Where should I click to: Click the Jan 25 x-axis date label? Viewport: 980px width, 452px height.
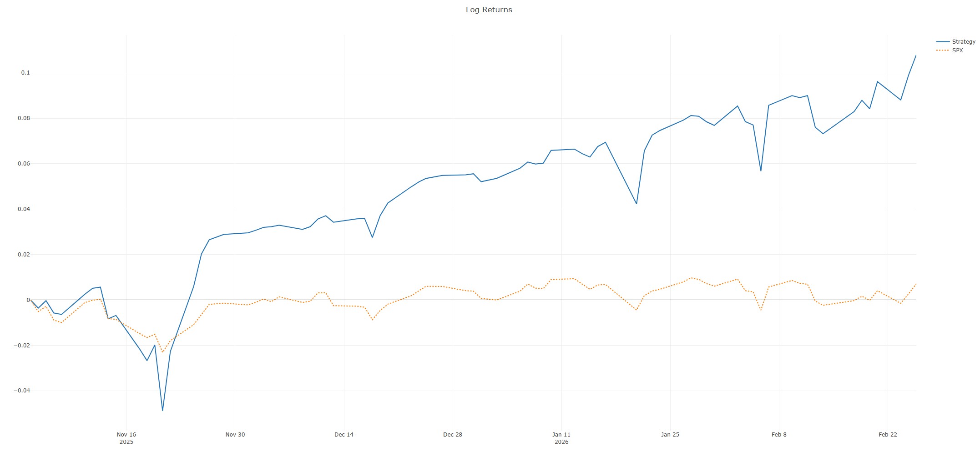(670, 435)
